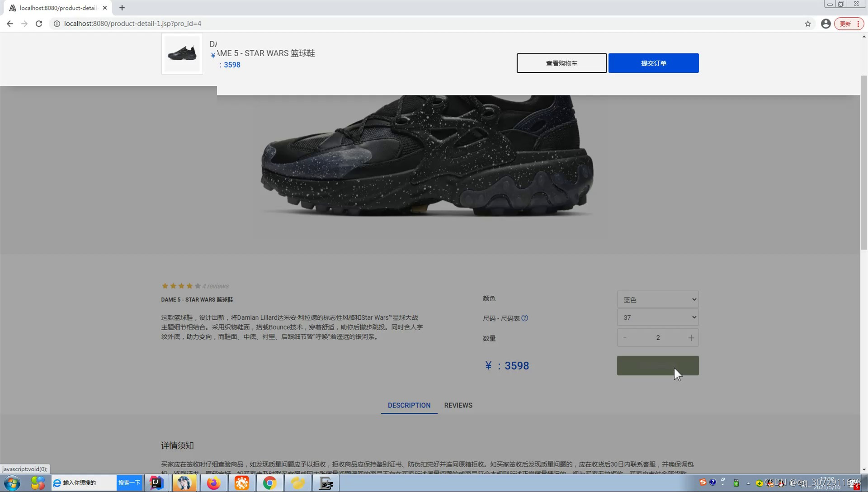Click the browser forward arrow
The height and width of the screenshot is (492, 868).
click(x=24, y=24)
